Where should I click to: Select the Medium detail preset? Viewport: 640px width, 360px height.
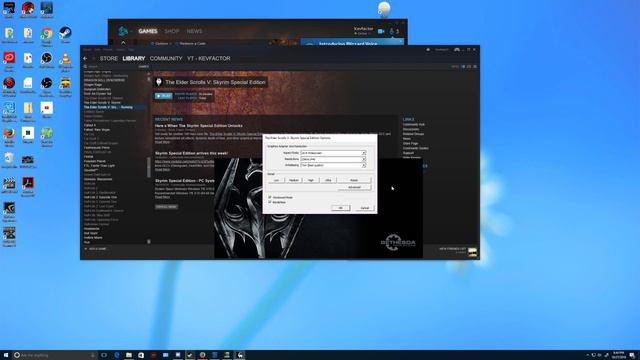coord(293,180)
